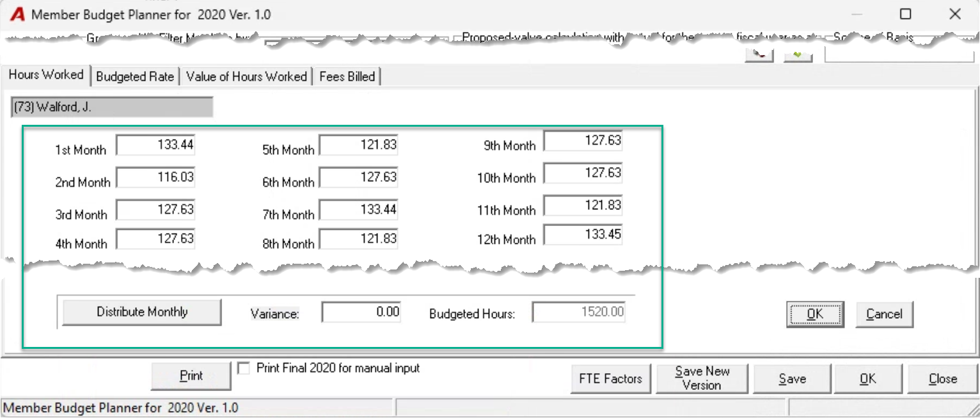Click into the 5th Month hours field
980x418 pixels.
click(x=358, y=145)
